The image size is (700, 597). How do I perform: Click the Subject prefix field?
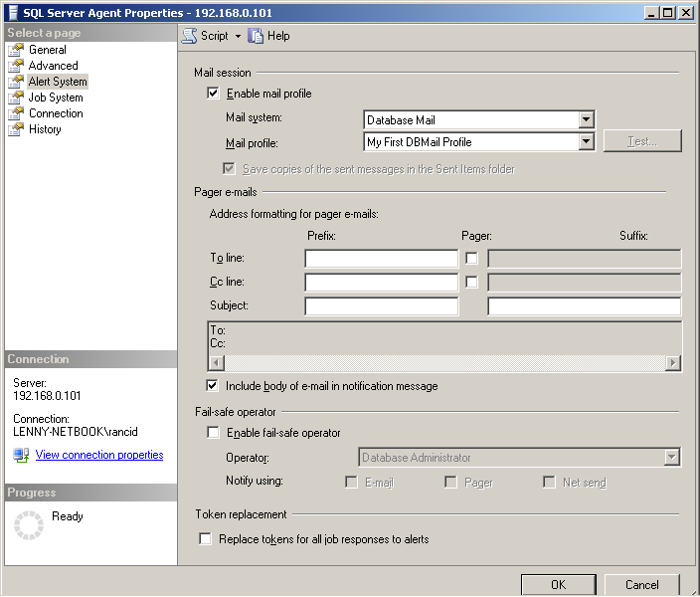382,306
